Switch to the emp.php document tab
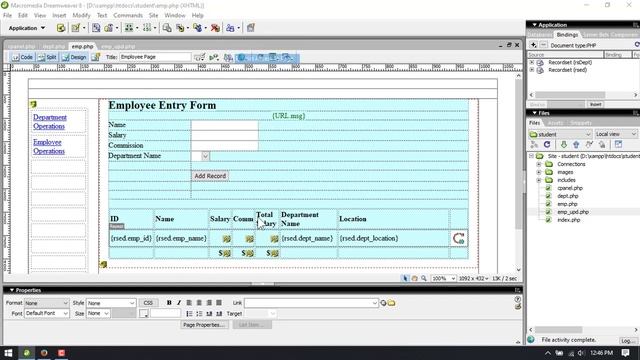The image size is (640, 360). (x=82, y=47)
